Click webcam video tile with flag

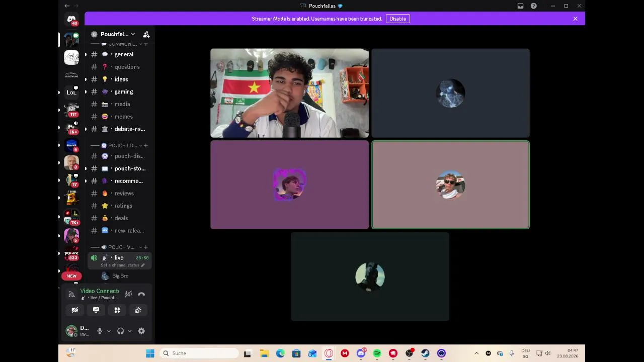(x=289, y=93)
